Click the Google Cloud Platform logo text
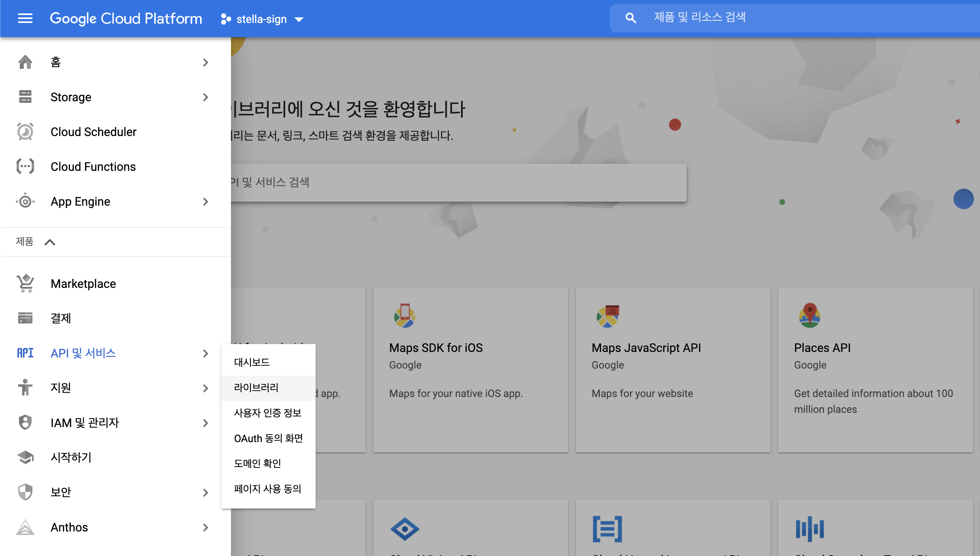Viewport: 980px width, 556px height. (x=126, y=19)
